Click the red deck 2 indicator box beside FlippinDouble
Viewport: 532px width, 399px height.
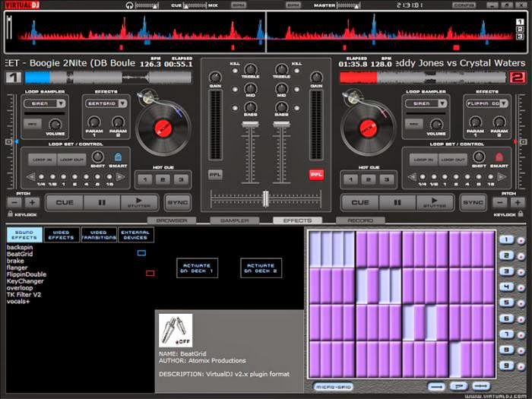click(150, 273)
